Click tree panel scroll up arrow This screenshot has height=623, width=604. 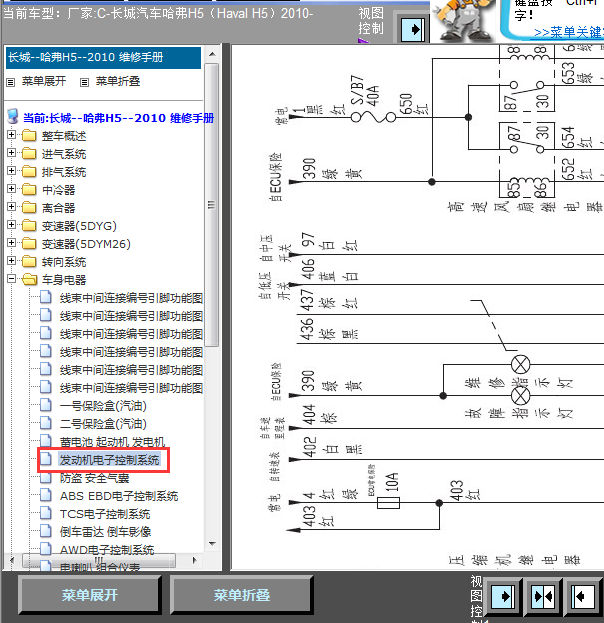pyautogui.click(x=212, y=54)
